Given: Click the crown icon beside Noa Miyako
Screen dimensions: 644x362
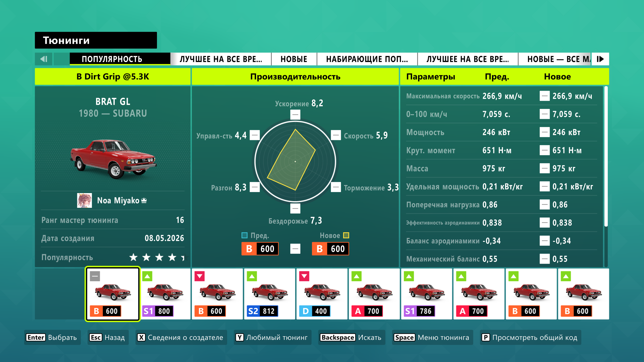Looking at the screenshot, I should 144,200.
